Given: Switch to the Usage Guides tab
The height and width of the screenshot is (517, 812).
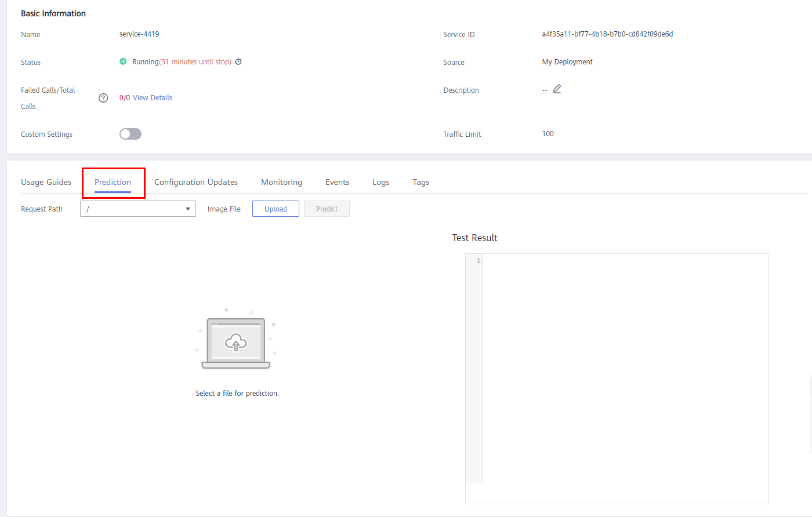Looking at the screenshot, I should coord(46,182).
